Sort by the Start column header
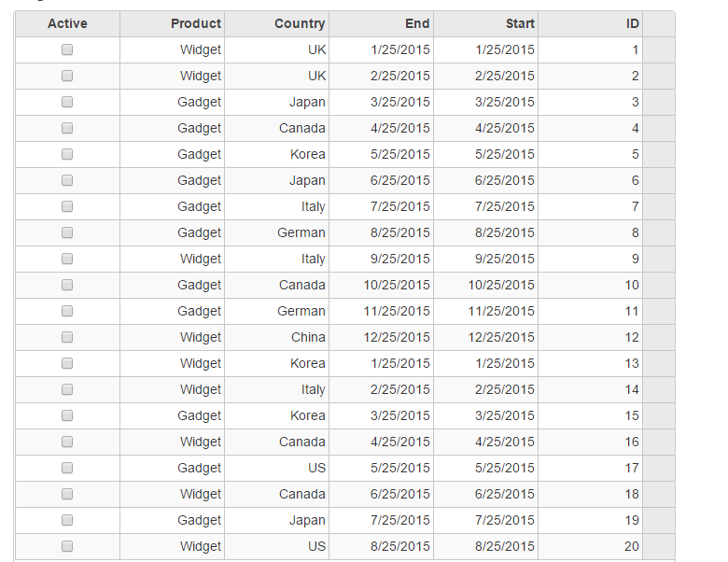Screen dimensions: 728x562 [486, 24]
